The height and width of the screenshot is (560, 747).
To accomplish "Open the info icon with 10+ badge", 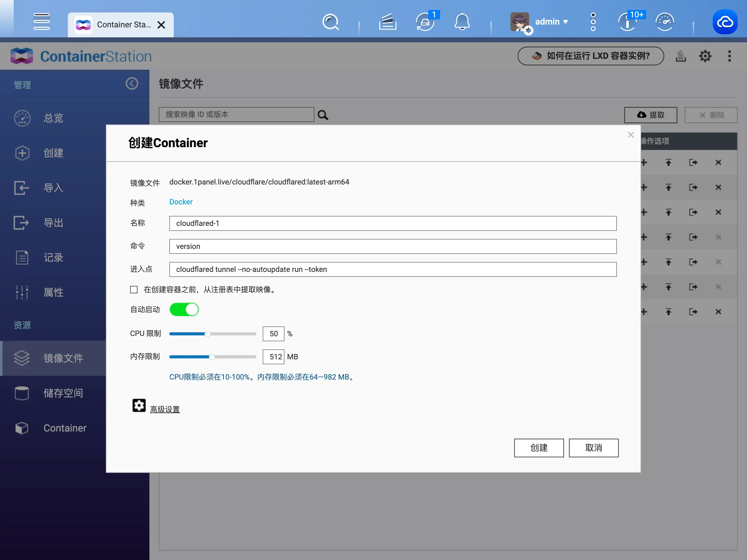I will point(628,22).
